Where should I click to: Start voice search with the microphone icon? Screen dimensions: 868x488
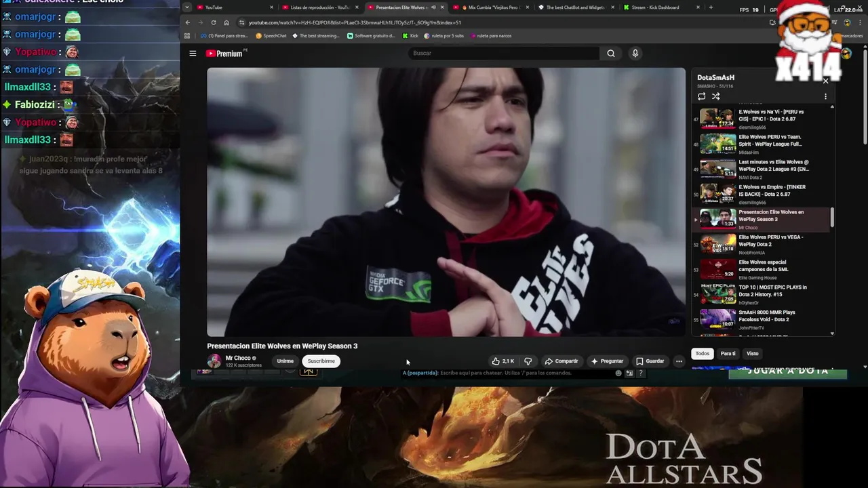(x=635, y=54)
